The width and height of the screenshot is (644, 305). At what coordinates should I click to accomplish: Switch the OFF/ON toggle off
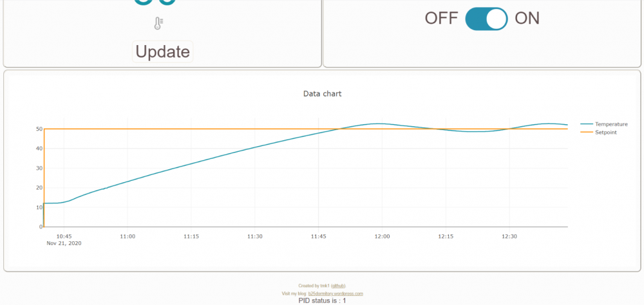[486, 19]
